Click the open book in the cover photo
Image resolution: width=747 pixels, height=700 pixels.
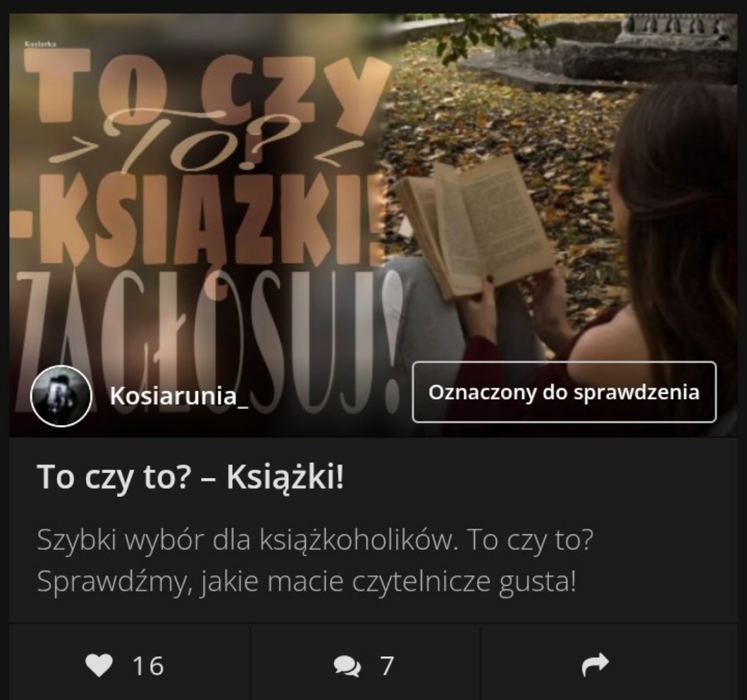point(474,226)
